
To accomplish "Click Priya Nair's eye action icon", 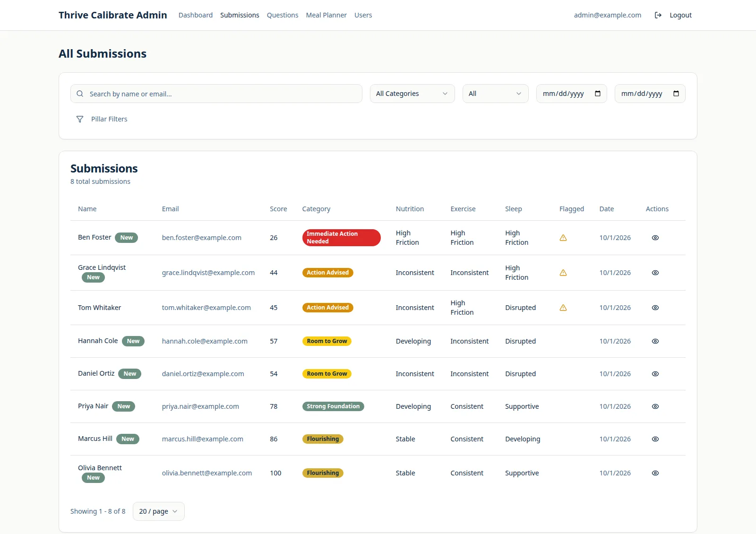I will [x=655, y=406].
